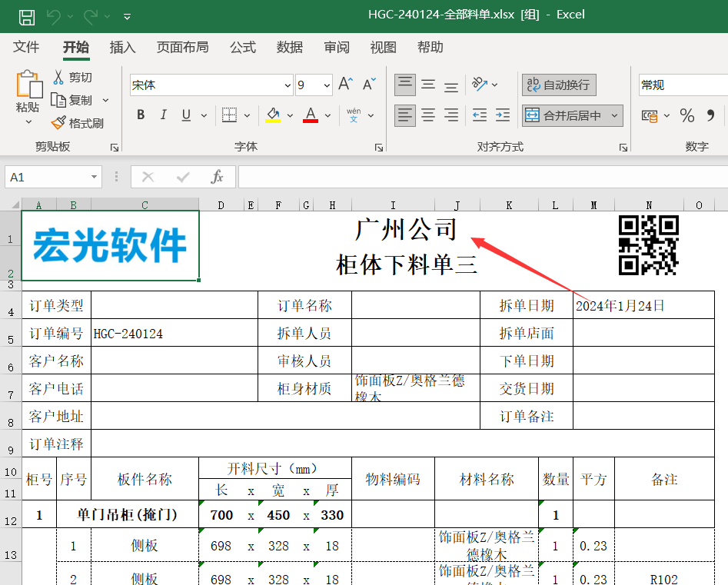Switch to the Insert (插入) tab

coord(122,47)
